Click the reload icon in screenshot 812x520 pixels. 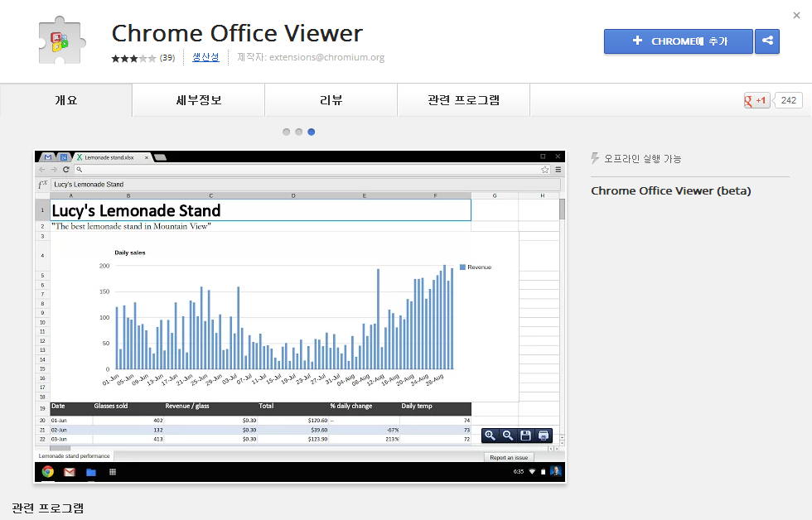click(x=65, y=169)
